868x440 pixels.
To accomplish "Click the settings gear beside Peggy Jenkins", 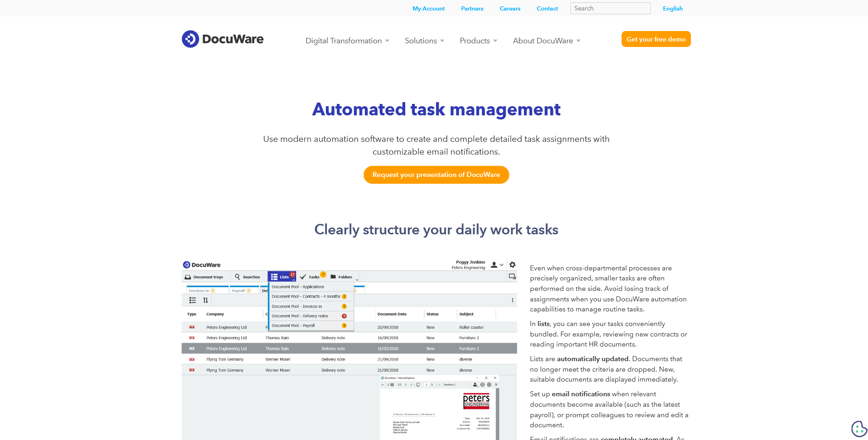I will pyautogui.click(x=512, y=265).
